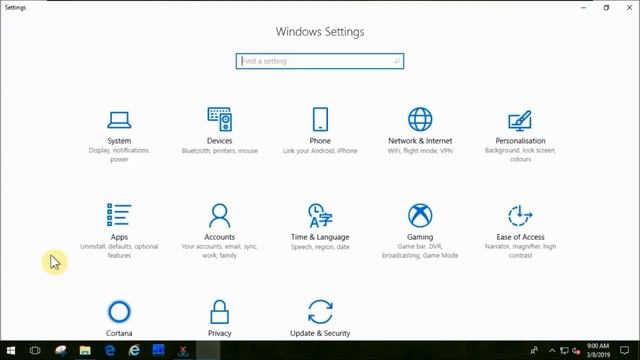
Task: Click the Apps label
Action: click(119, 237)
